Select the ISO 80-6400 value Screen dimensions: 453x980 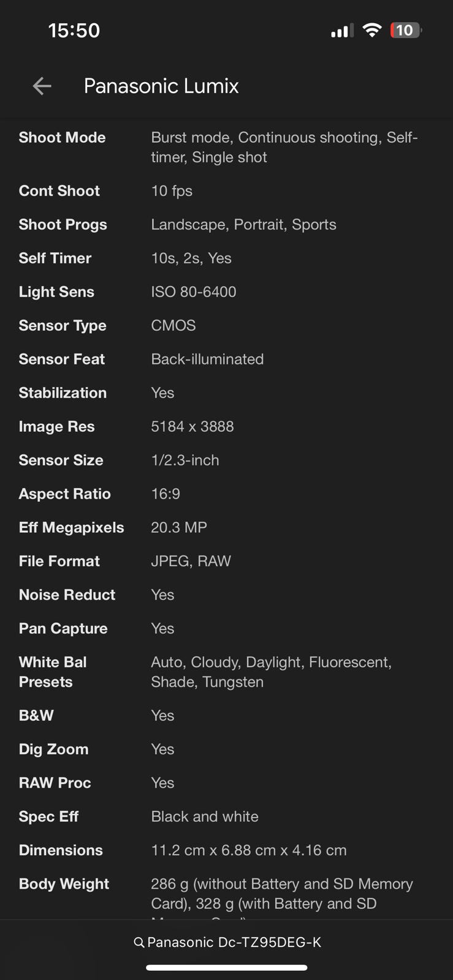pos(194,292)
